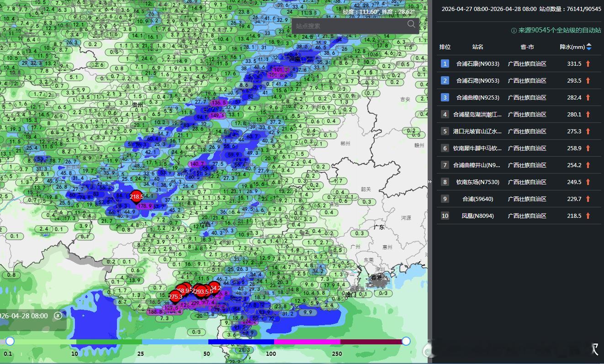Select station 合浦(59640) in the ranking

[x=478, y=199]
